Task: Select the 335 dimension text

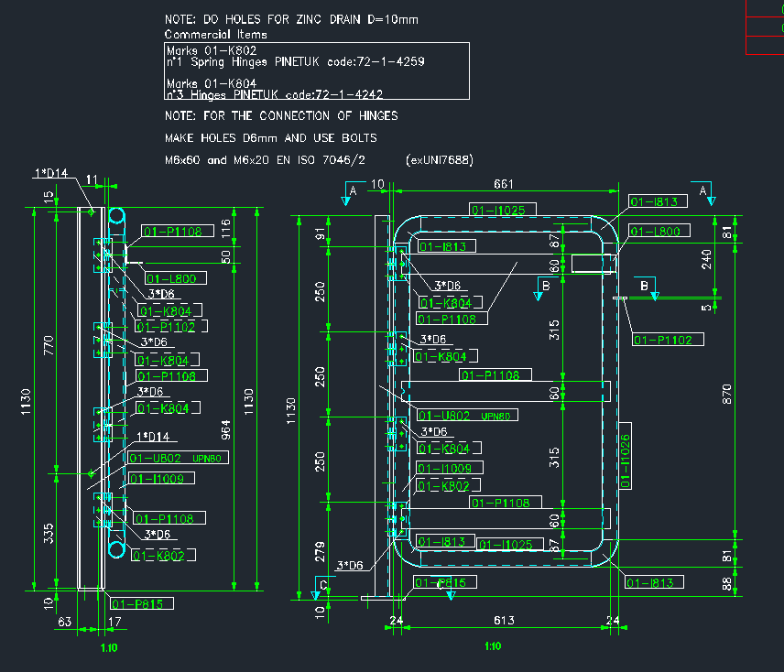Action: pos(50,532)
